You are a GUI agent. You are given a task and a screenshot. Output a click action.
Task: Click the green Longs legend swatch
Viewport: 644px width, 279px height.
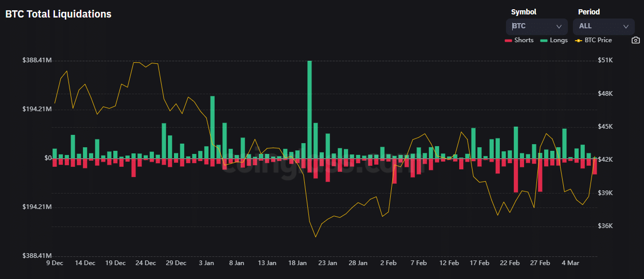(544, 40)
